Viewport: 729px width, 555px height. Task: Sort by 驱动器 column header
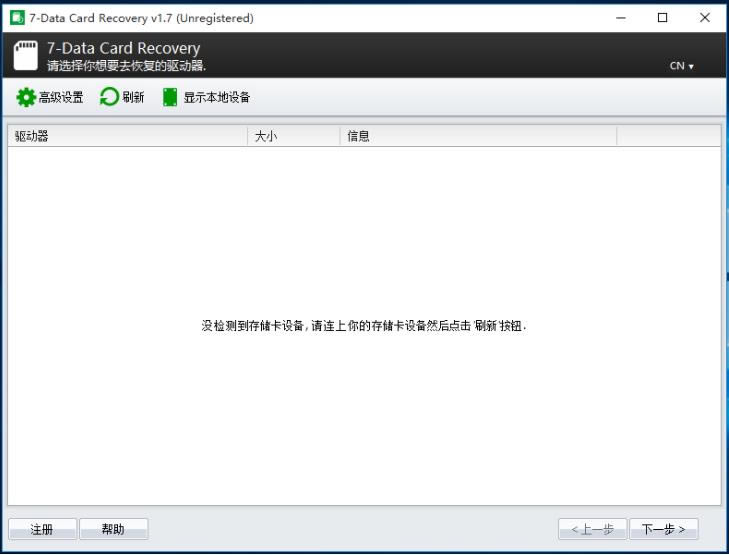127,136
